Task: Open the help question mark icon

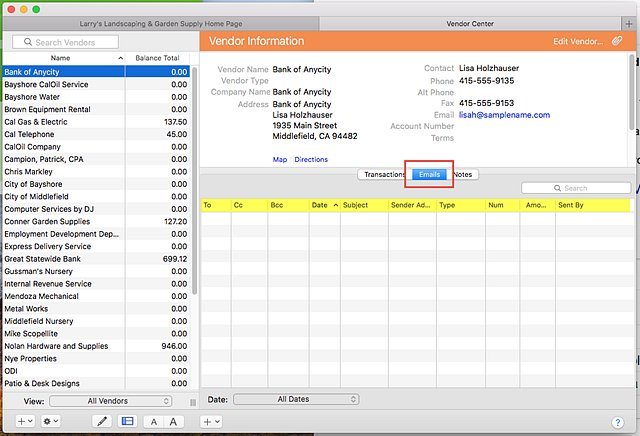Action: [618, 422]
